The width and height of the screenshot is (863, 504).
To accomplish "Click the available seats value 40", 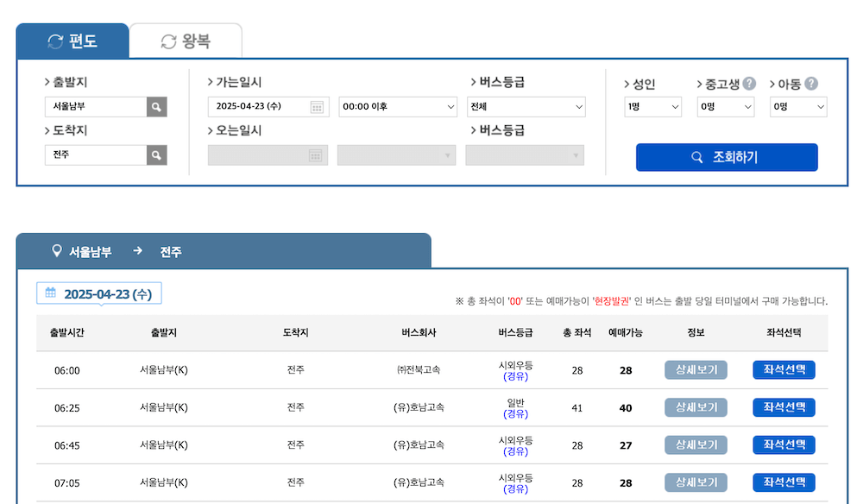I will coord(626,407).
